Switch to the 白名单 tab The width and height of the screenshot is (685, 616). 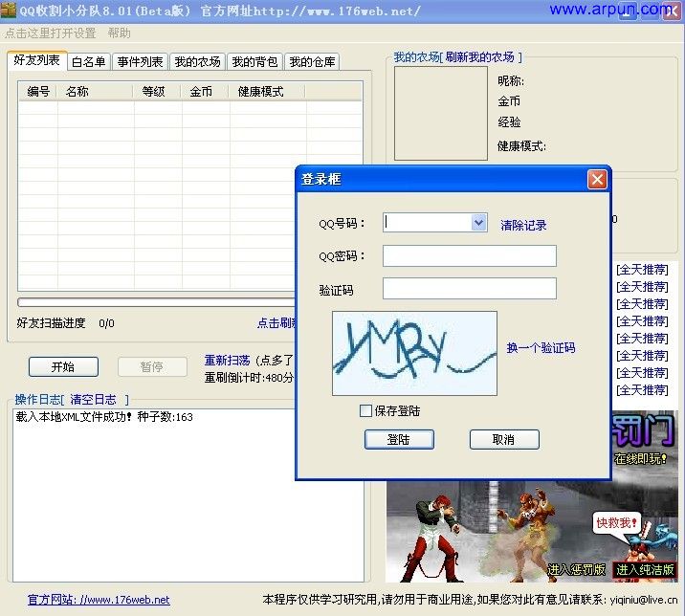tap(89, 62)
